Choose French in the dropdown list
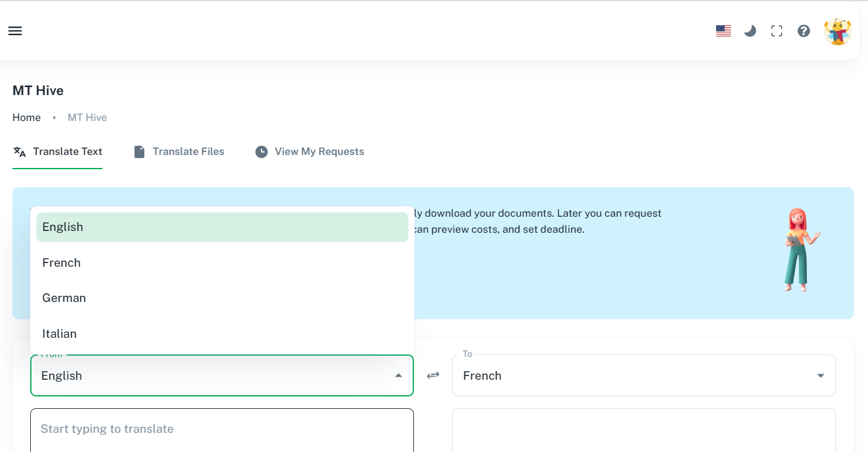868x452 pixels. [x=222, y=263]
